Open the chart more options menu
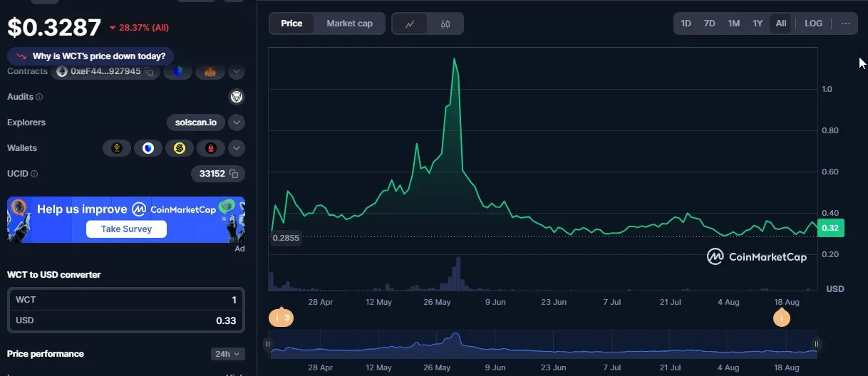This screenshot has width=868, height=376. click(846, 23)
